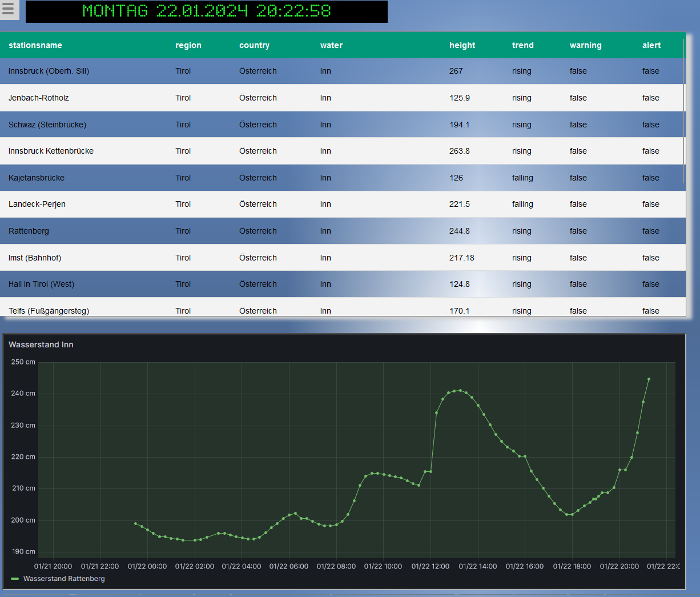Open the hamburger menu icon
This screenshot has height=597, width=700.
pyautogui.click(x=8, y=10)
